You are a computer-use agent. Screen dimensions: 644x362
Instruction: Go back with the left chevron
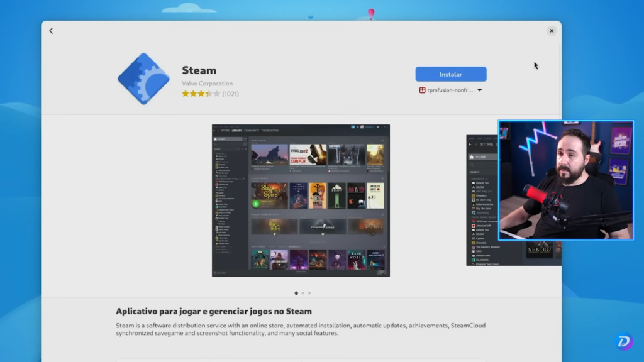51,31
